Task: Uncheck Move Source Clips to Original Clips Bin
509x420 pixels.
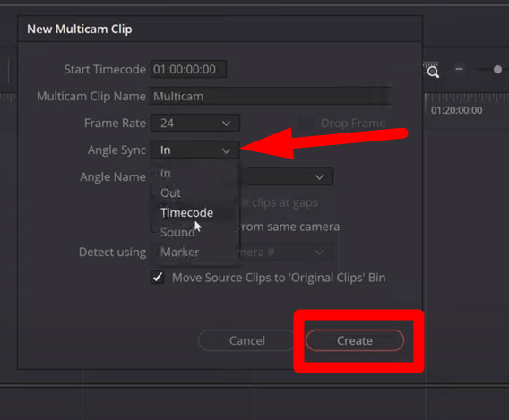Action: click(x=158, y=278)
